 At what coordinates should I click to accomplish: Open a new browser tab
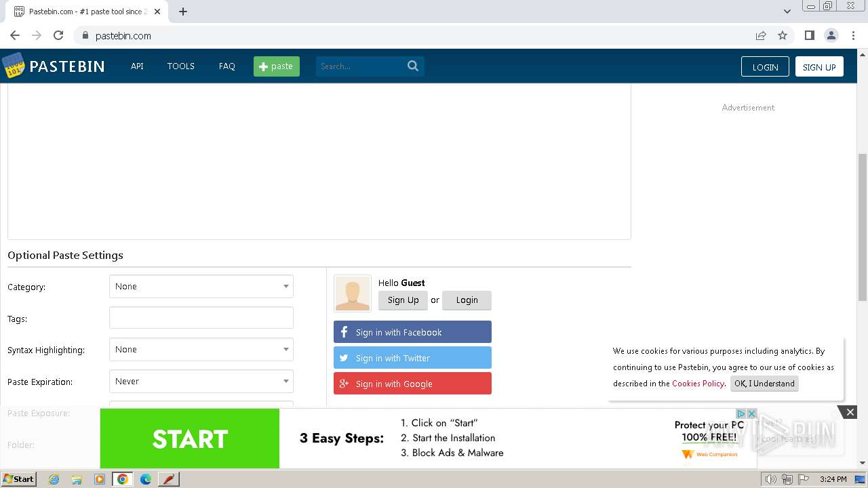[x=183, y=12]
